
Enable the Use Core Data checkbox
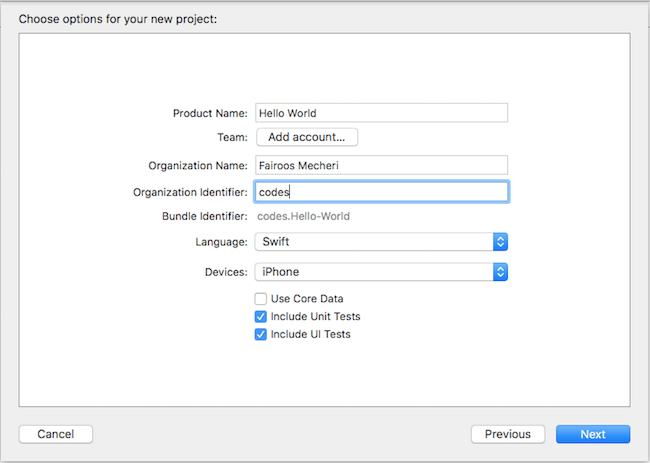tap(261, 299)
